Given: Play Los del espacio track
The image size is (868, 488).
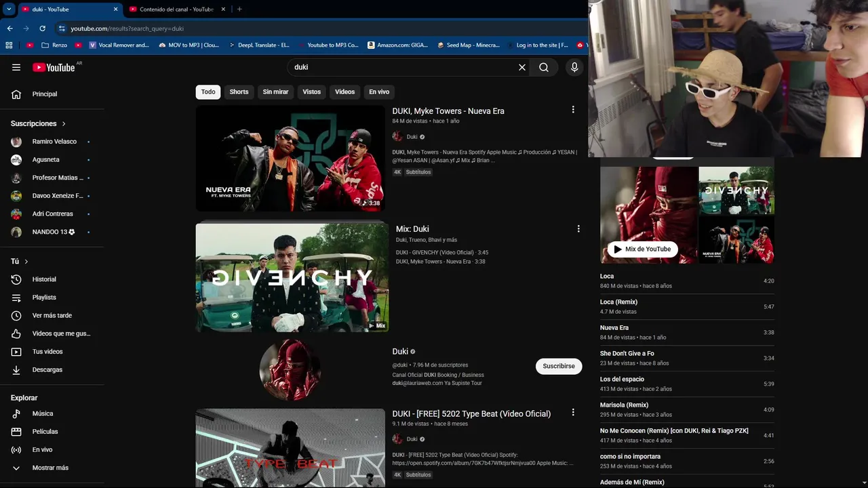Looking at the screenshot, I should coord(687,384).
